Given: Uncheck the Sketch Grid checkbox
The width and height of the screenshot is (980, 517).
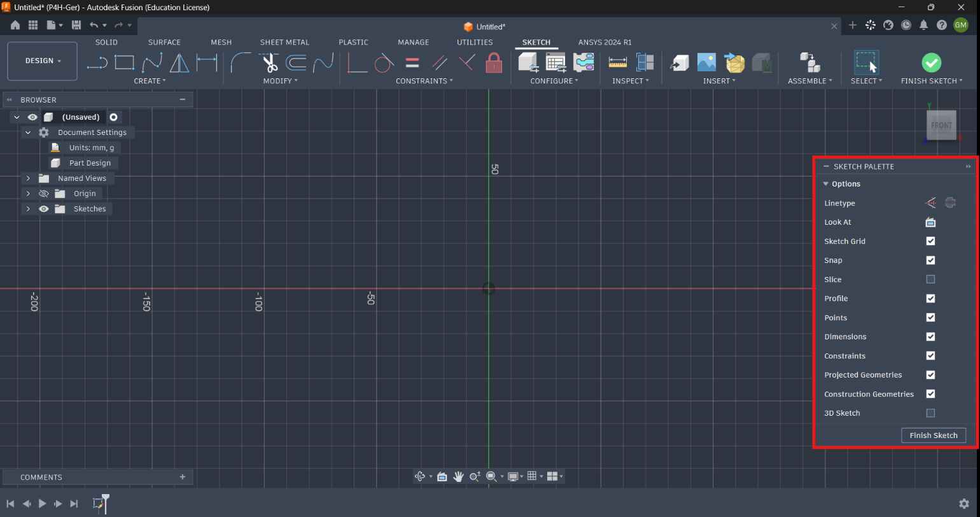Looking at the screenshot, I should pos(930,241).
